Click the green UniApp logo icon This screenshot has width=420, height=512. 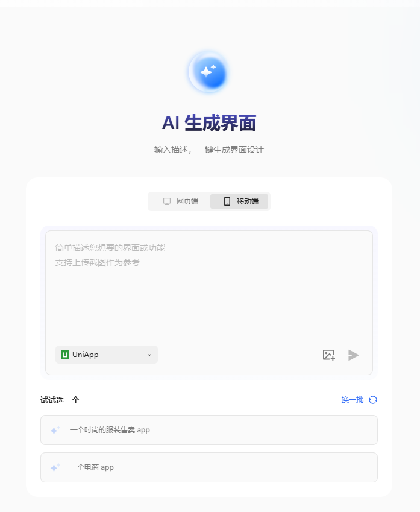coord(65,355)
